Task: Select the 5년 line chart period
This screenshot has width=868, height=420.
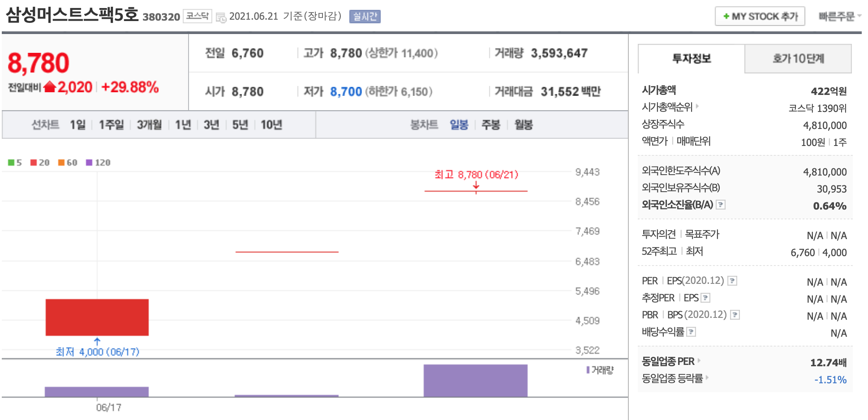Action: coord(240,124)
